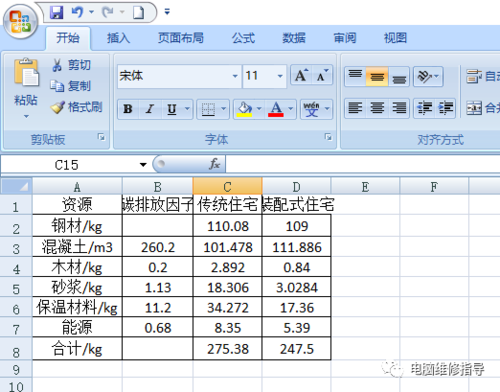This screenshot has width=500, height=392.
Task: Click the Decrease Indent icon
Action: [425, 108]
